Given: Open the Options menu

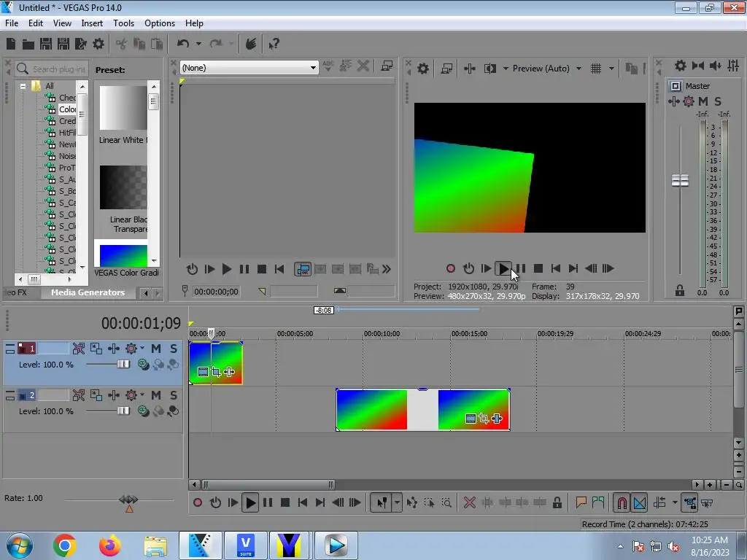Looking at the screenshot, I should (x=160, y=23).
